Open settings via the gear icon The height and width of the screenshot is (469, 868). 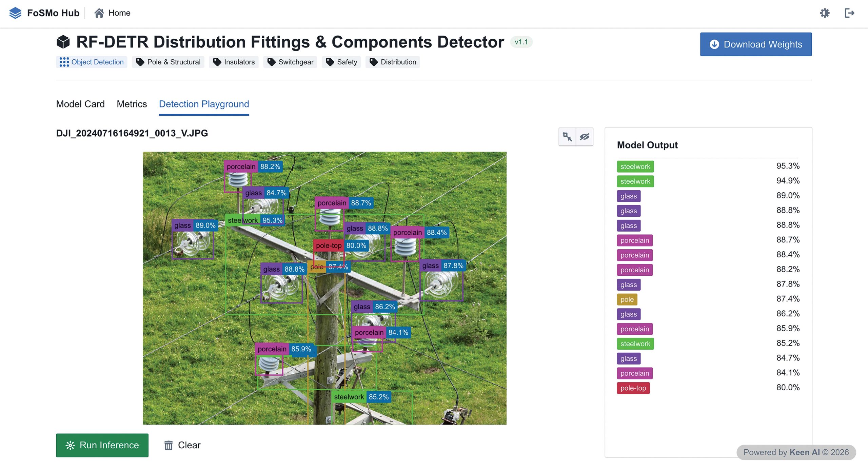825,13
